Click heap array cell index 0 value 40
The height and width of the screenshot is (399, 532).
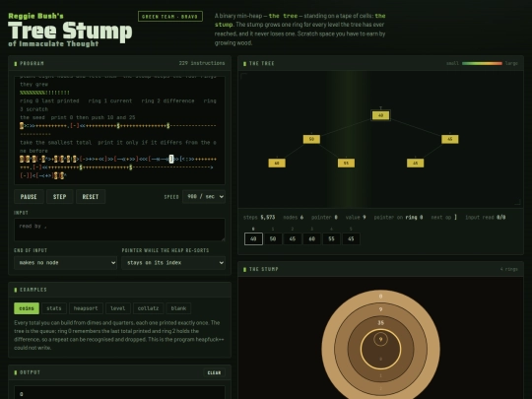[x=253, y=238]
